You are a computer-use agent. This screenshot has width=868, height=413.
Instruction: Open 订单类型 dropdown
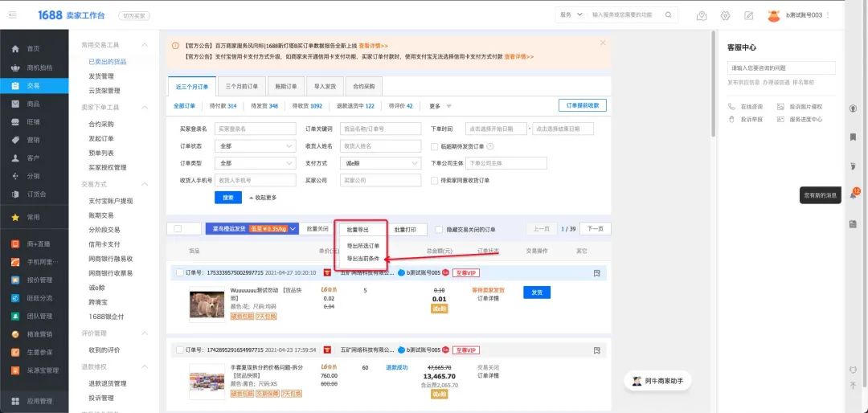[256, 163]
